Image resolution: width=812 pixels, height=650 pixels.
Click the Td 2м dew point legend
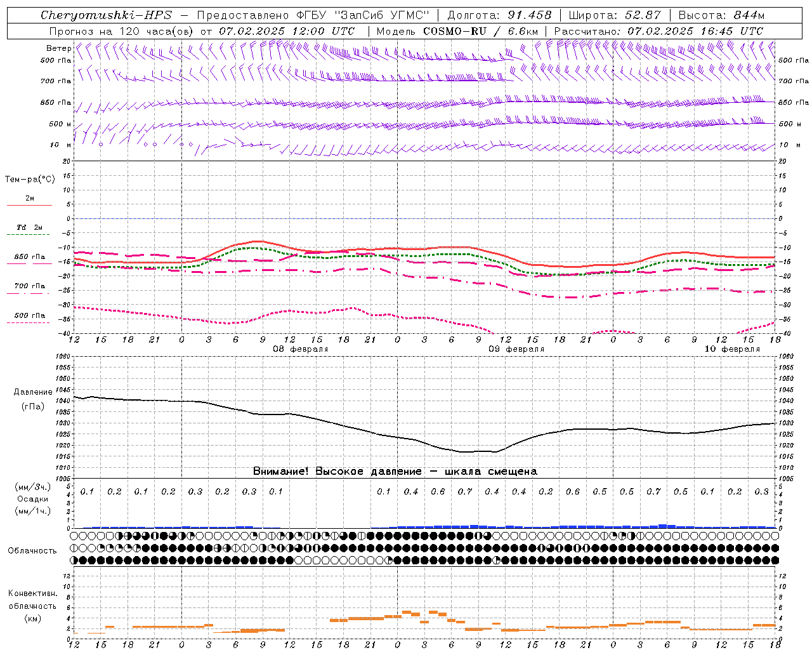click(30, 227)
